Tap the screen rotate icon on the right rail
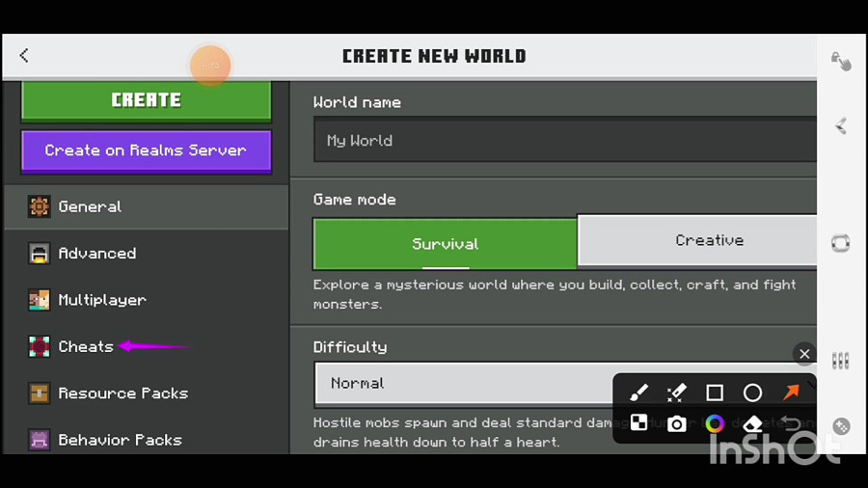Viewport: 868px width, 488px height. tap(841, 243)
